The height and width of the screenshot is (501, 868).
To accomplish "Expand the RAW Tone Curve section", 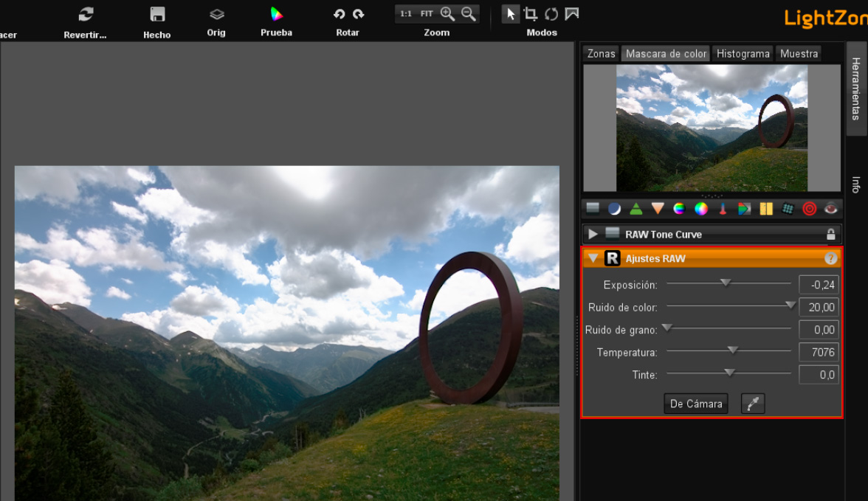I will pos(593,234).
